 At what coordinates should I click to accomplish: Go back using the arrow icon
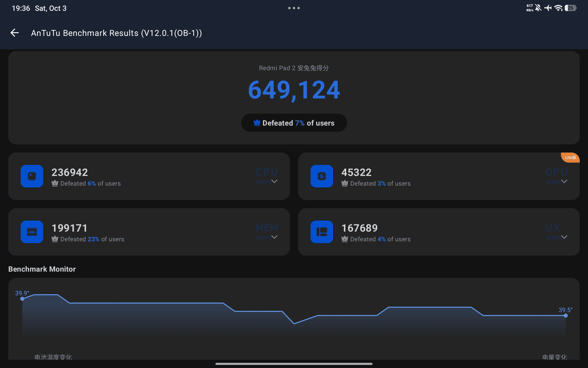point(14,33)
